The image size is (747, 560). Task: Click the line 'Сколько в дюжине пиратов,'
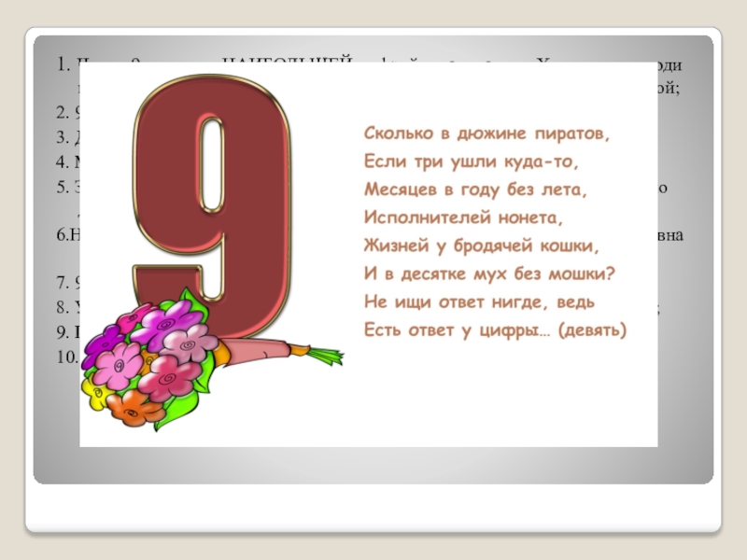[486, 133]
